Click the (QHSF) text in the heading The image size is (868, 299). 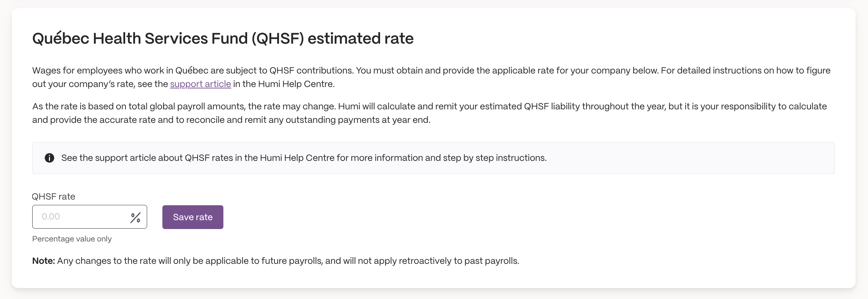click(278, 38)
